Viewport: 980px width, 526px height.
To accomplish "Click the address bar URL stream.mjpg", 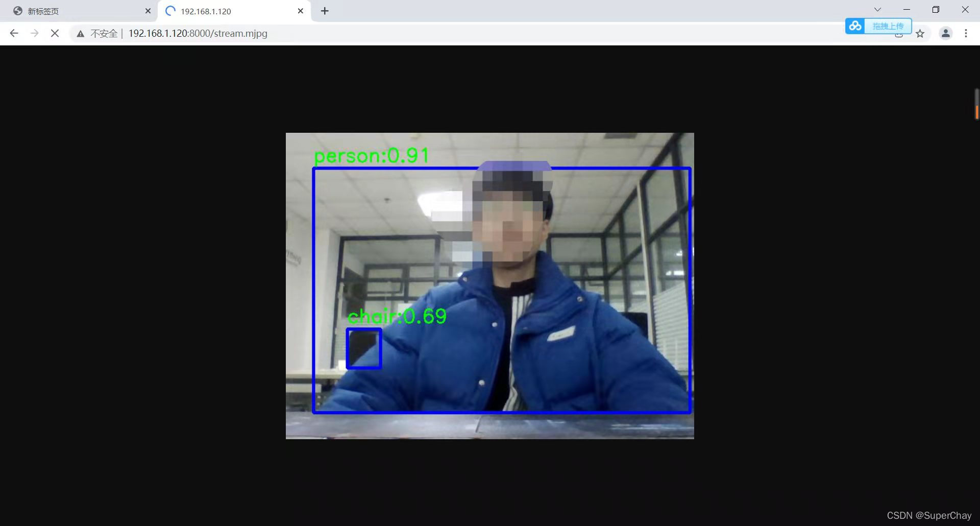I will [x=198, y=33].
